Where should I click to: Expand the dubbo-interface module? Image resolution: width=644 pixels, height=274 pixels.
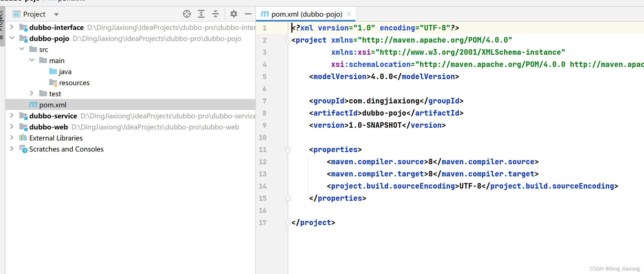click(x=12, y=27)
